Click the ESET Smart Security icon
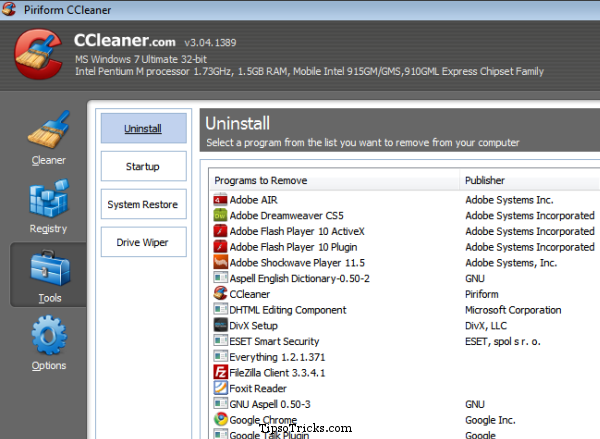600x439 pixels. click(220, 341)
